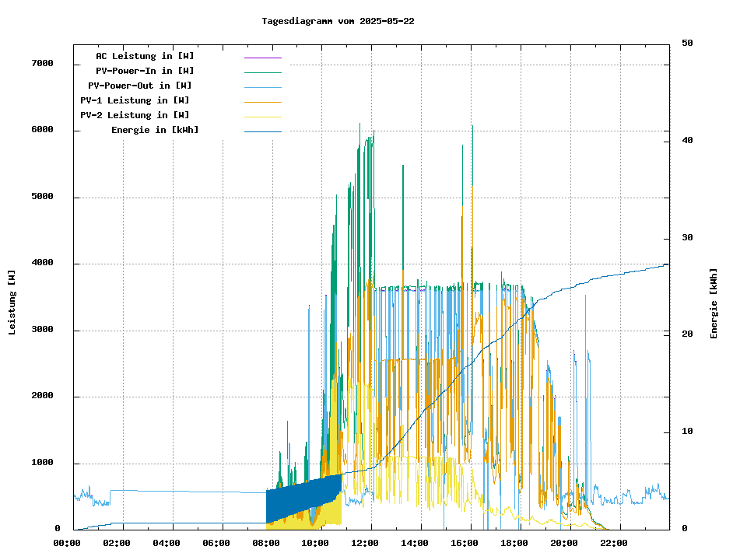The height and width of the screenshot is (560, 747).
Task: Click the Energie [kWh] right axis title
Action: [x=714, y=303]
